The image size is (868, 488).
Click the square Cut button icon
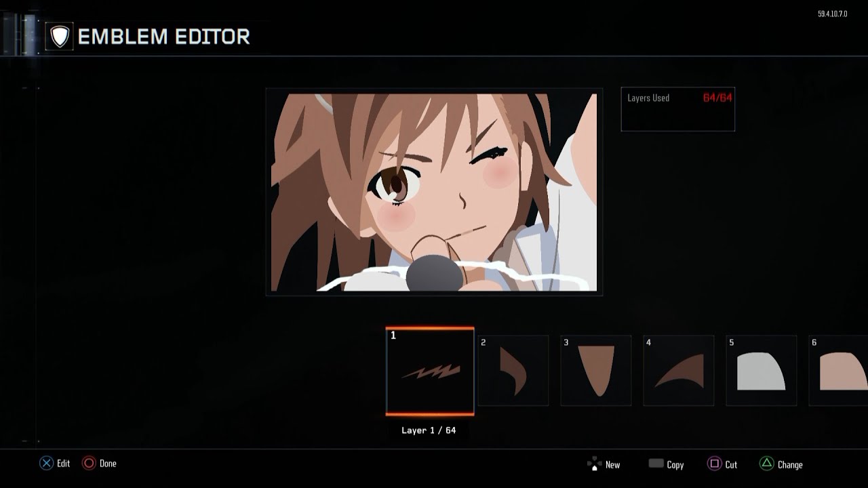(x=714, y=464)
